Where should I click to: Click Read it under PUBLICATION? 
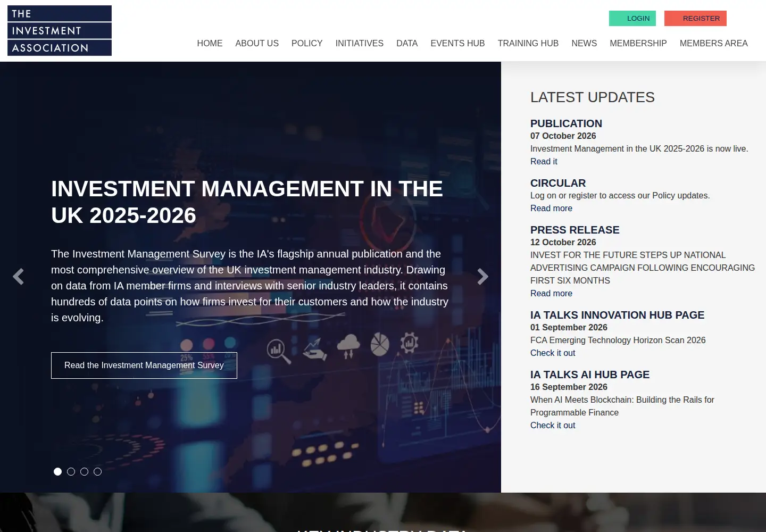coord(544,161)
